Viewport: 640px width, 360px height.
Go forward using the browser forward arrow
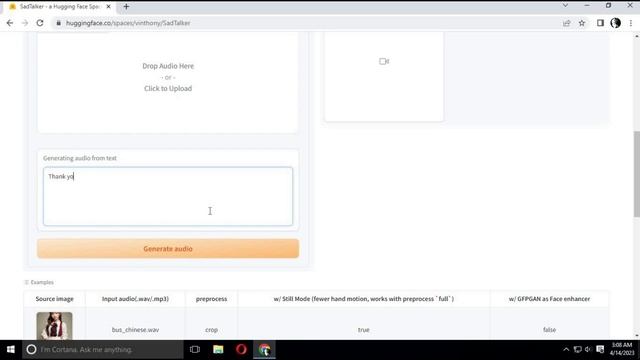25,23
